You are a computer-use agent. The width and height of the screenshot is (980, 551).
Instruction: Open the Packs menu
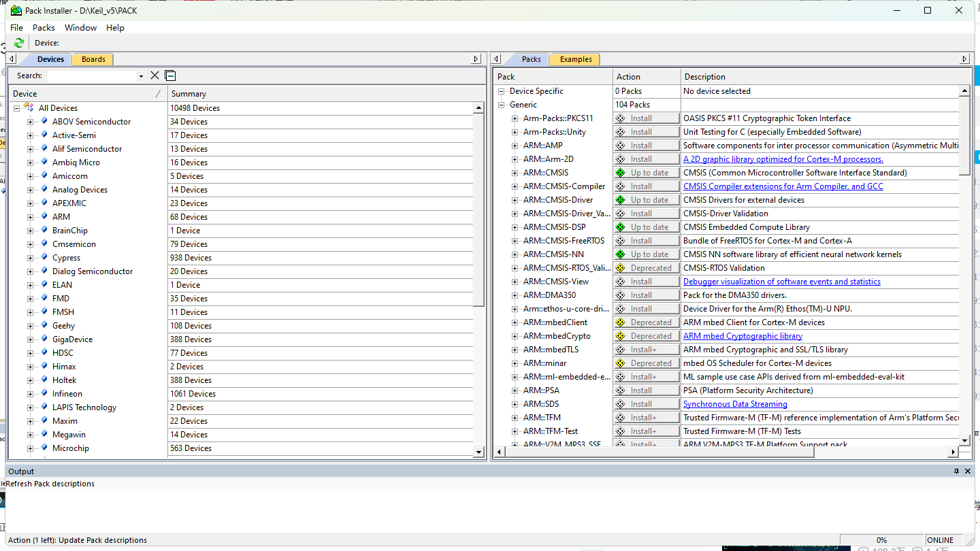[44, 28]
